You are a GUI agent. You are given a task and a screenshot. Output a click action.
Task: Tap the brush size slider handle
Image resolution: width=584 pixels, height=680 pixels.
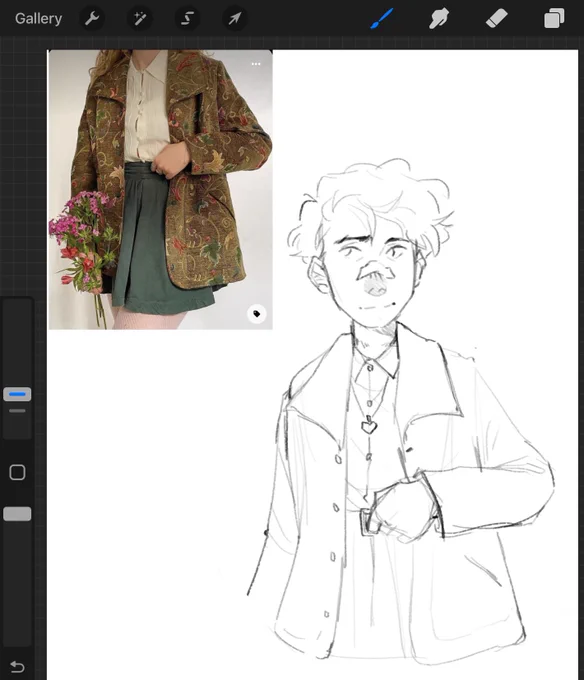pyautogui.click(x=17, y=394)
